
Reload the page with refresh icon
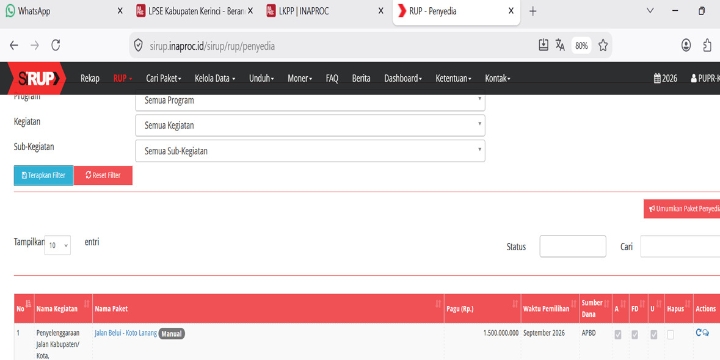(56, 45)
